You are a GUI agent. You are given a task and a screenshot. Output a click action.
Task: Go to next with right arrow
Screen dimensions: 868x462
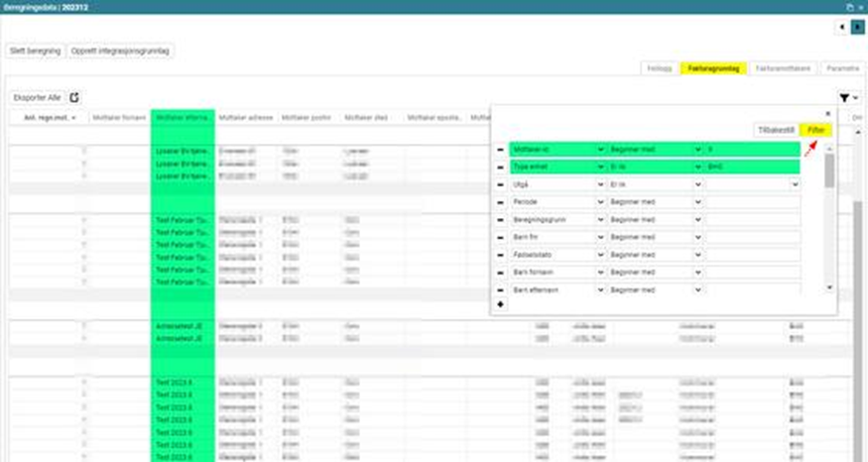pyautogui.click(x=858, y=28)
